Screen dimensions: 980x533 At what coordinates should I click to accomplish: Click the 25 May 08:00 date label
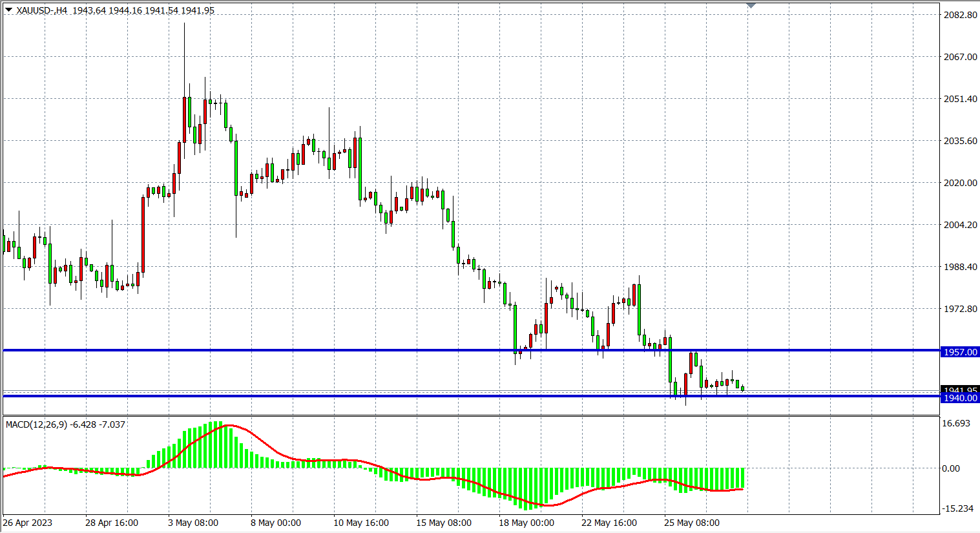[692, 523]
